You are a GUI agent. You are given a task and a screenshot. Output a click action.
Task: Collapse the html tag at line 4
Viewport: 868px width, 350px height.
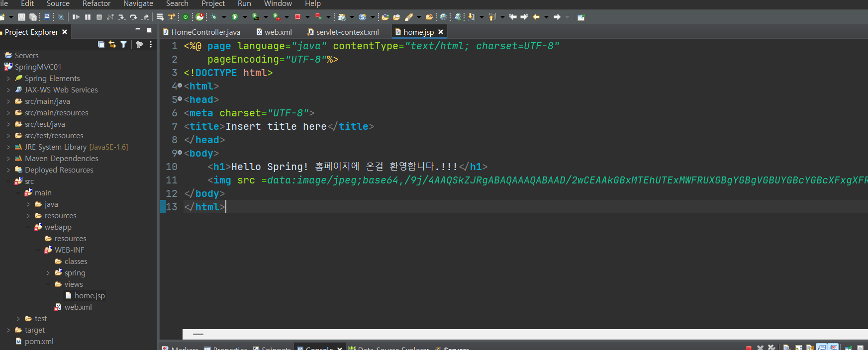(x=180, y=86)
